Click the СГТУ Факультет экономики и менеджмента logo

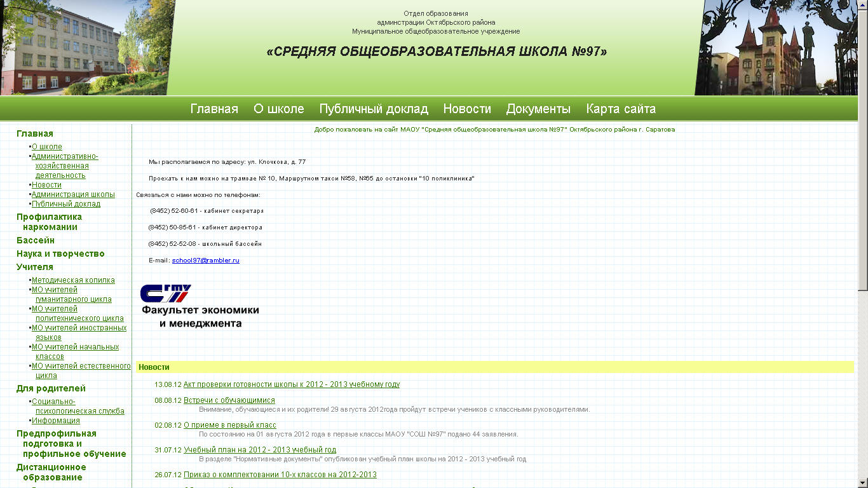200,306
